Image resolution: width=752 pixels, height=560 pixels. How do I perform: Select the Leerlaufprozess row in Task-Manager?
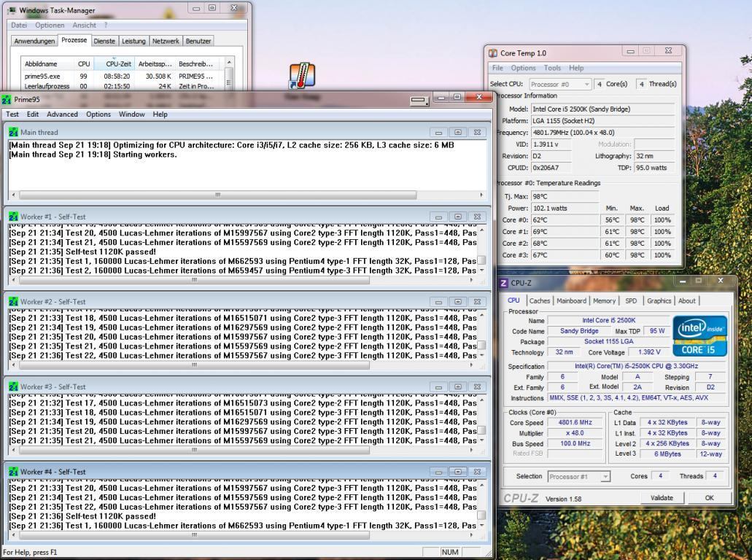(123, 86)
